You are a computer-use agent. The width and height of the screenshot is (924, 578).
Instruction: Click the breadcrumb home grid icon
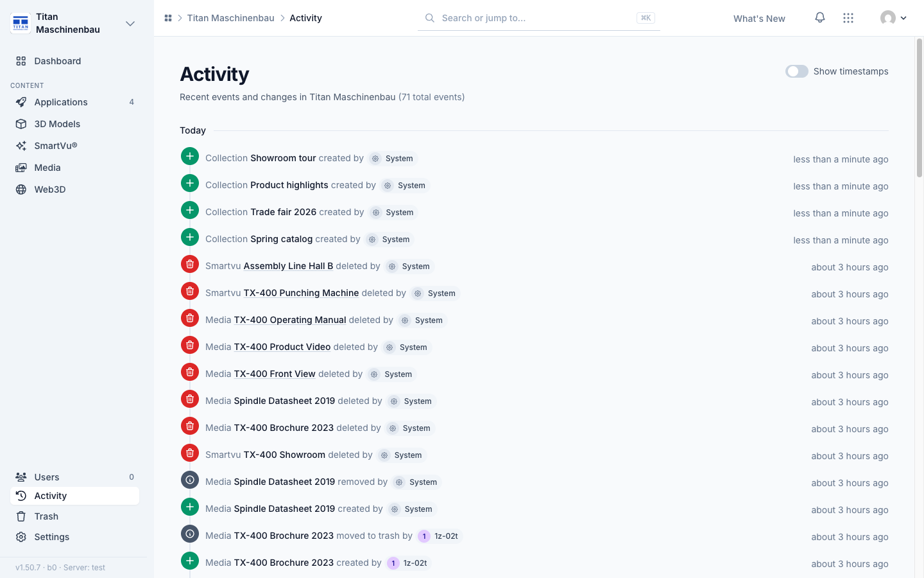(x=168, y=18)
